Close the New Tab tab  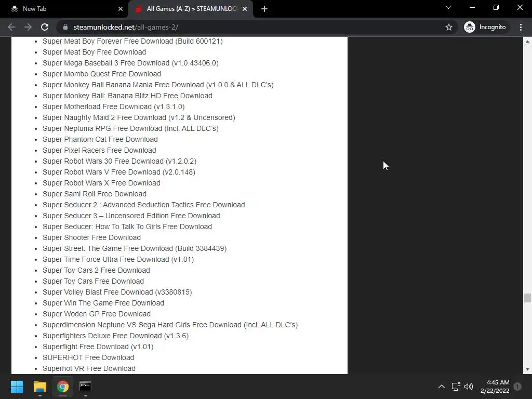(121, 9)
